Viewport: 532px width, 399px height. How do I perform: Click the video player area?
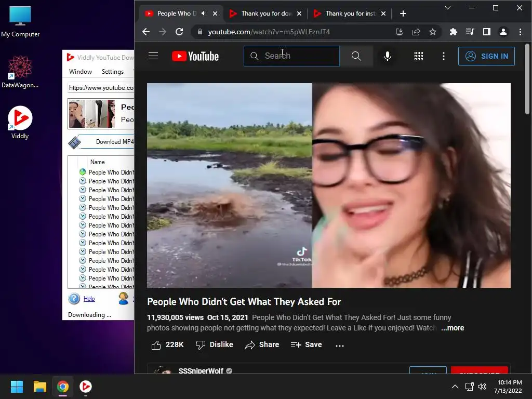tap(329, 185)
